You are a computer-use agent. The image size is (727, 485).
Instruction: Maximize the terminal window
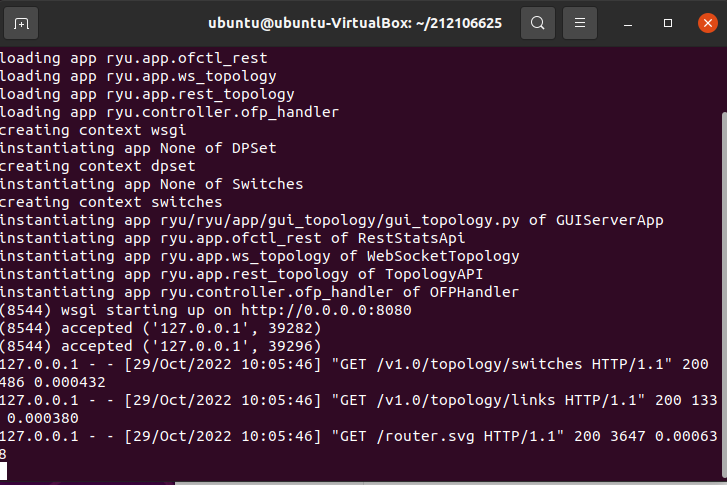tap(667, 22)
